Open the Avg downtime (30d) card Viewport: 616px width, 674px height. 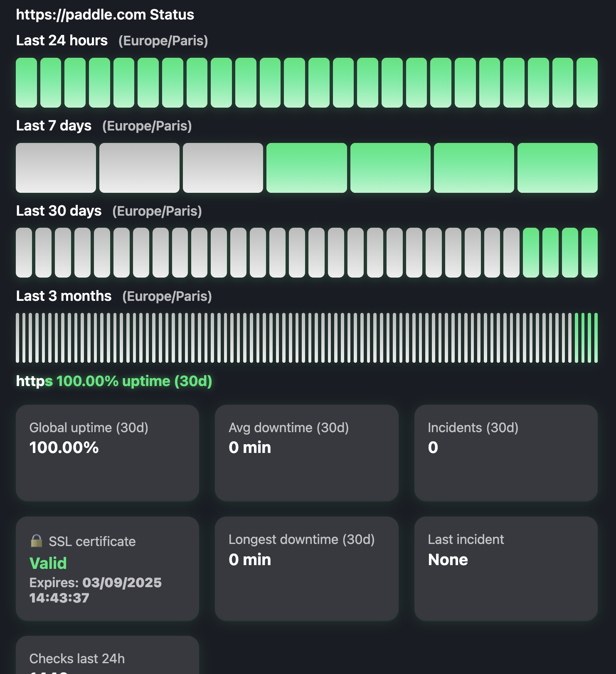coord(307,453)
